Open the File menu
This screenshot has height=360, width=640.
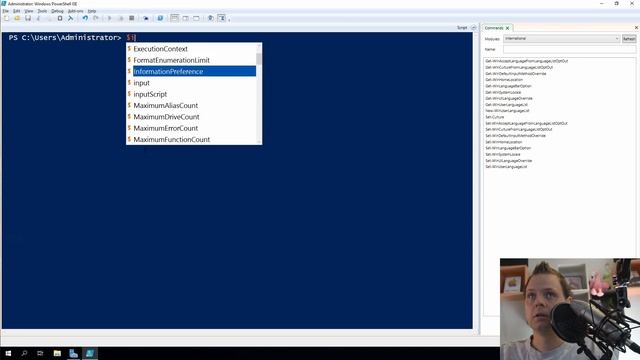[x=6, y=11]
